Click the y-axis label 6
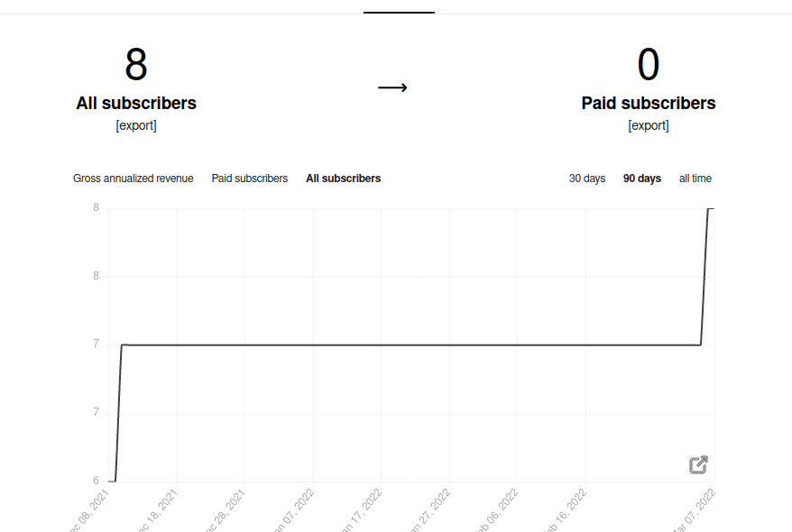792x532 pixels. (97, 481)
